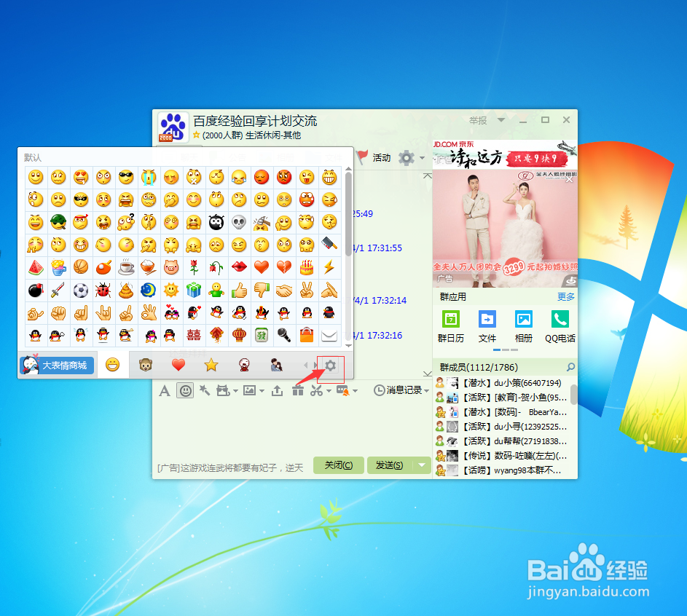687x616 pixels.
Task: Click the member list scrollbar
Action: point(573,395)
